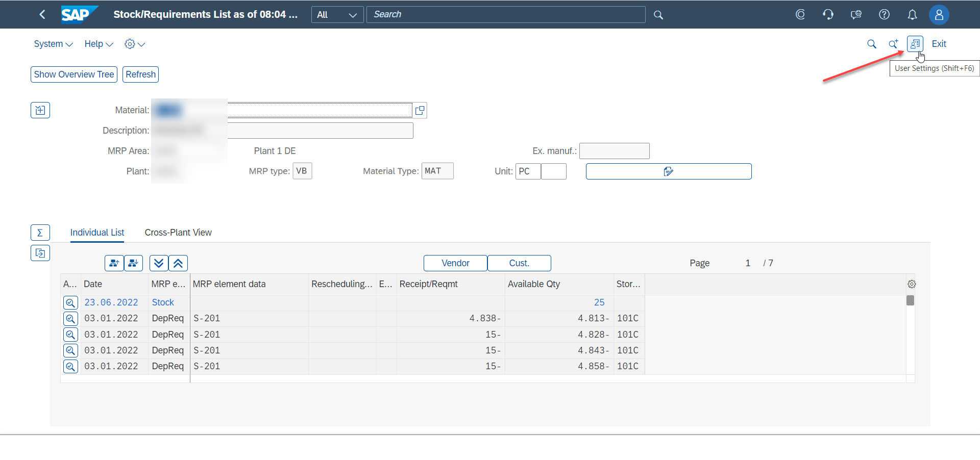The image size is (980, 460).
Task: Open value help icon of Material field
Action: (420, 110)
